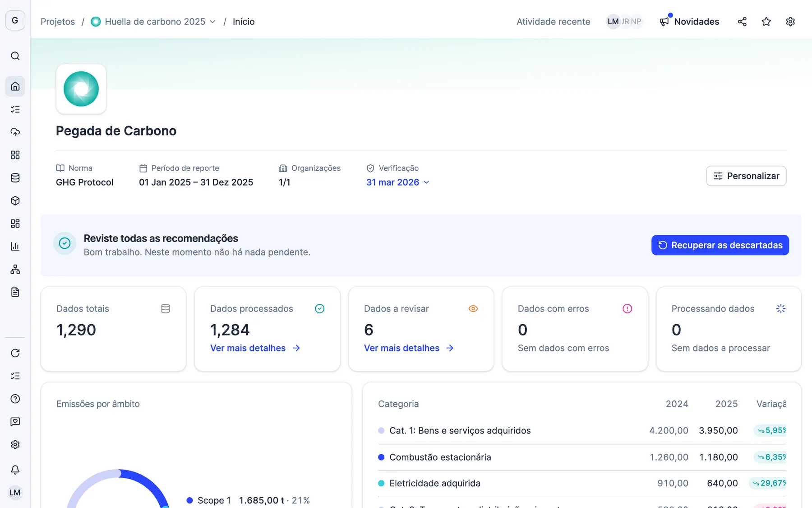Image resolution: width=812 pixels, height=508 pixels.
Task: Open Atividade recente
Action: pyautogui.click(x=553, y=22)
